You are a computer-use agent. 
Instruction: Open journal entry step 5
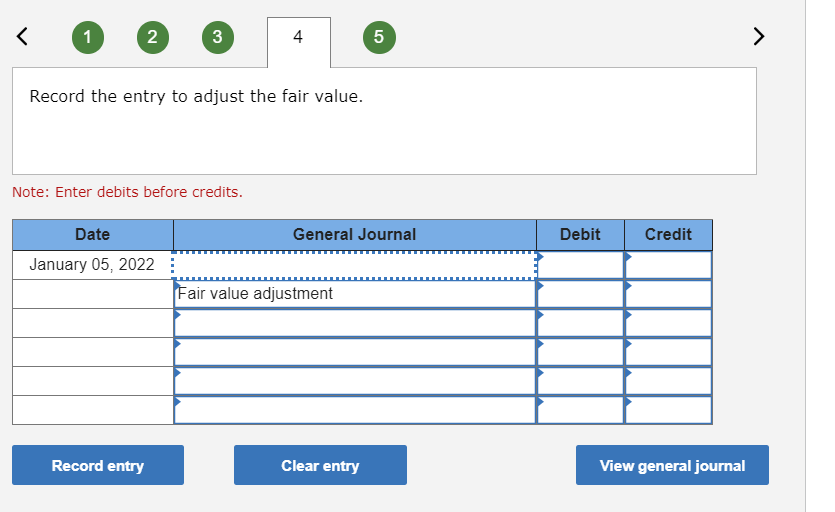pyautogui.click(x=379, y=37)
